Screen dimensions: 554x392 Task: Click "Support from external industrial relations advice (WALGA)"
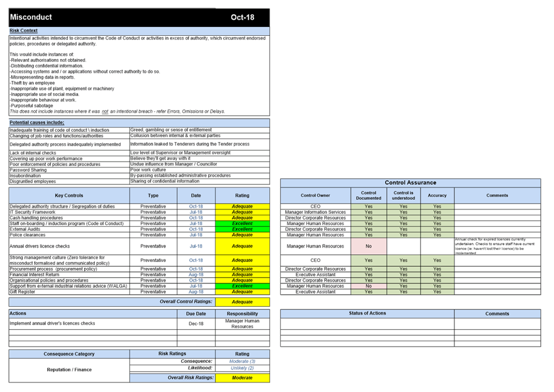coord(69,286)
